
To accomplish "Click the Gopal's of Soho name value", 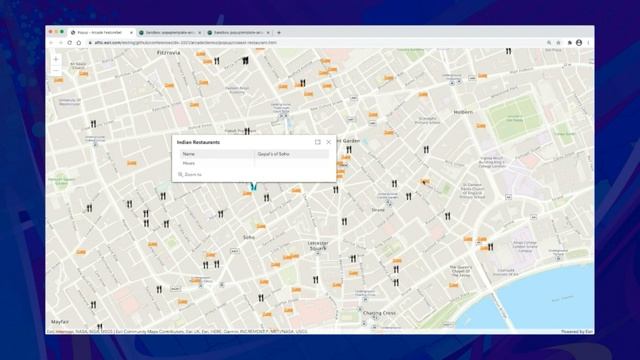I will tap(273, 154).
